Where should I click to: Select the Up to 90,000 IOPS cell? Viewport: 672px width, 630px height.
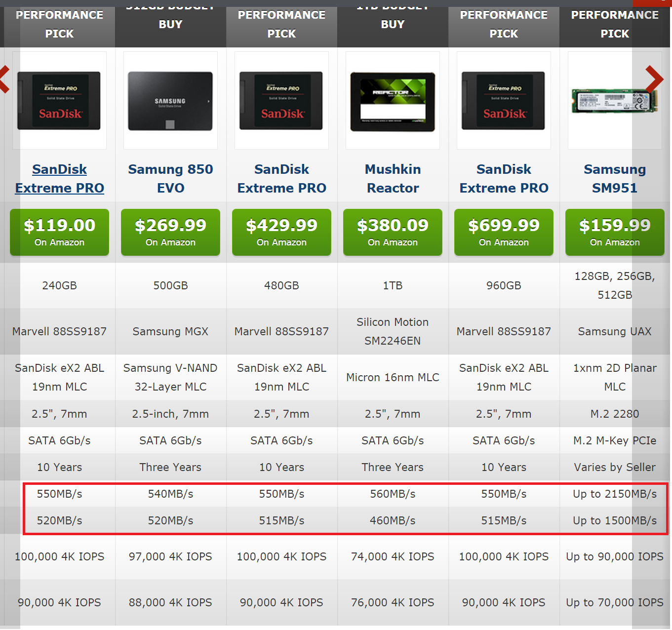[x=615, y=556]
